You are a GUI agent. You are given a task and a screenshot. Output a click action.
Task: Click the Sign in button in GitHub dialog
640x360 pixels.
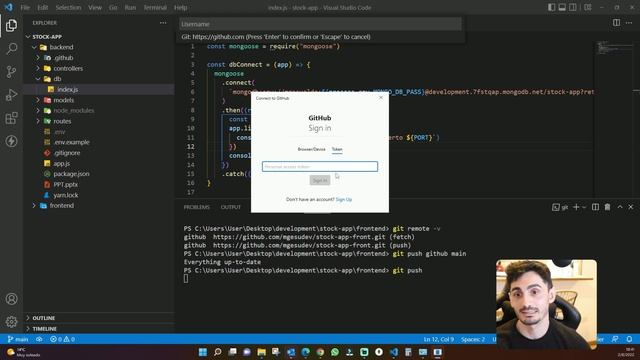point(320,180)
